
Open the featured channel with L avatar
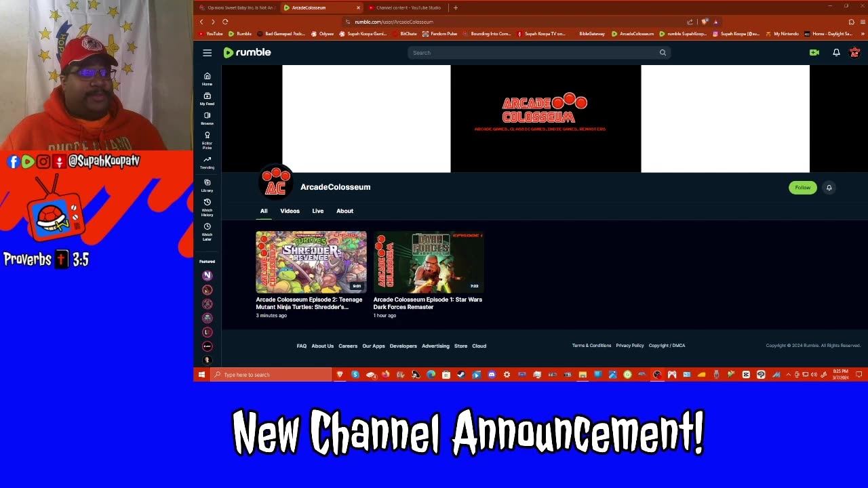(208, 332)
